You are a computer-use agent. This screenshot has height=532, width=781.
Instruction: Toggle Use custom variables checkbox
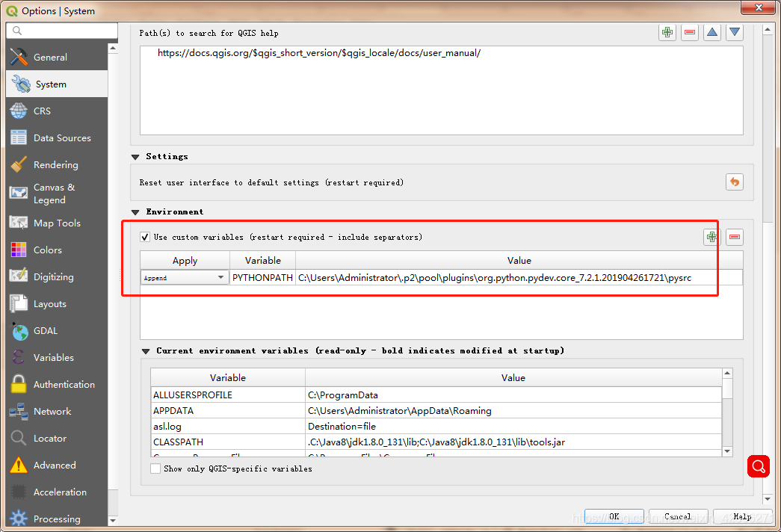click(145, 237)
